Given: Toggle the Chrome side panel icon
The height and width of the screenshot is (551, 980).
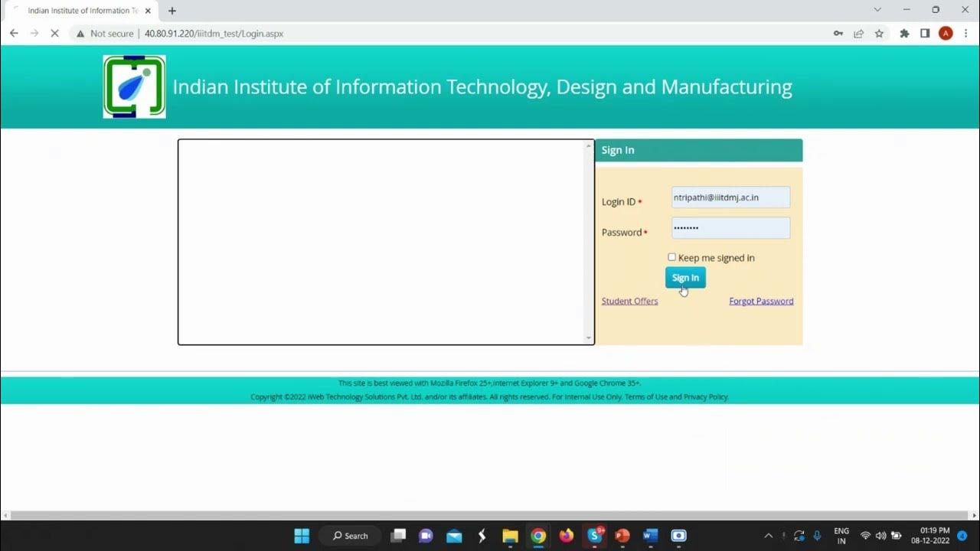Looking at the screenshot, I should click(x=925, y=34).
